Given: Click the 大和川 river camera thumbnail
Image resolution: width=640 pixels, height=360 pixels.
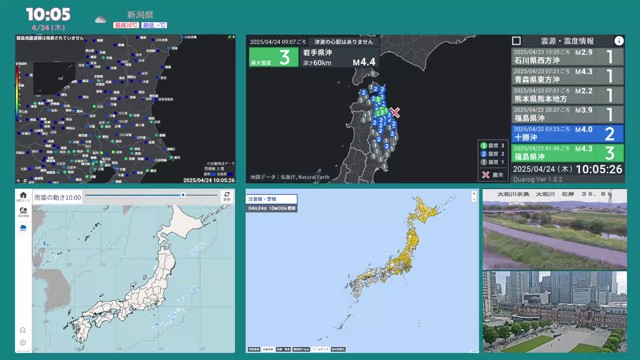Looking at the screenshot, I should coord(555,229).
